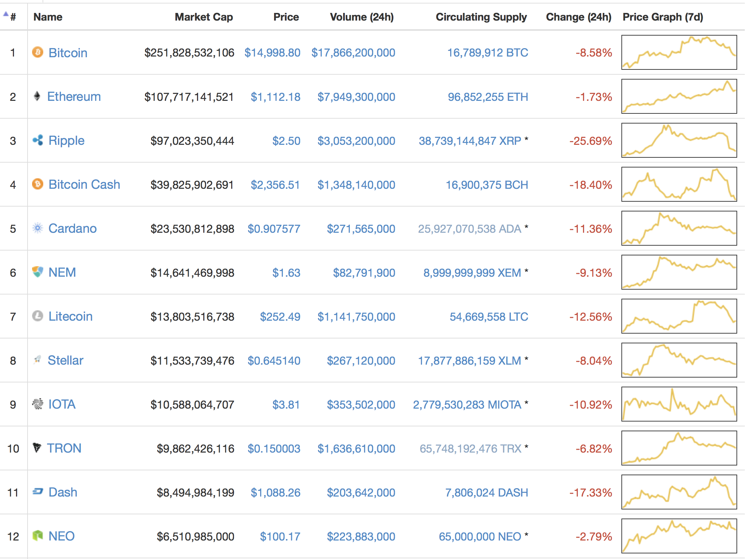756x559 pixels.
Task: Open the NEO name link
Action: pos(61,536)
